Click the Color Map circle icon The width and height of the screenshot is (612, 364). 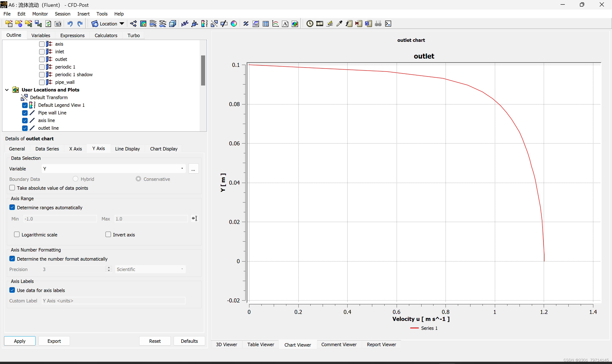234,24
